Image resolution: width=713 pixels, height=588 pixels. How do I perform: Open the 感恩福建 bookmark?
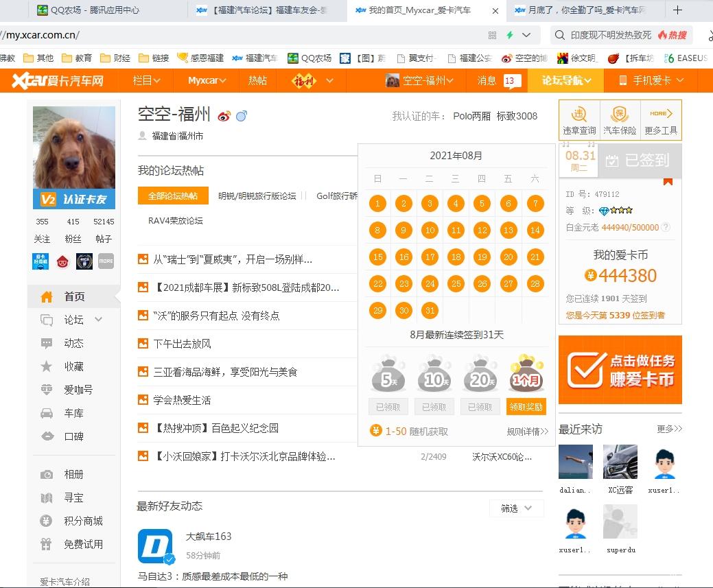point(200,58)
